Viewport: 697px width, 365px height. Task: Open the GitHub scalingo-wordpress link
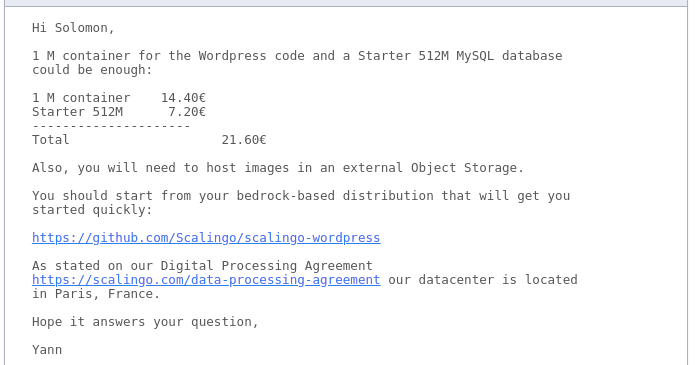[x=206, y=238]
